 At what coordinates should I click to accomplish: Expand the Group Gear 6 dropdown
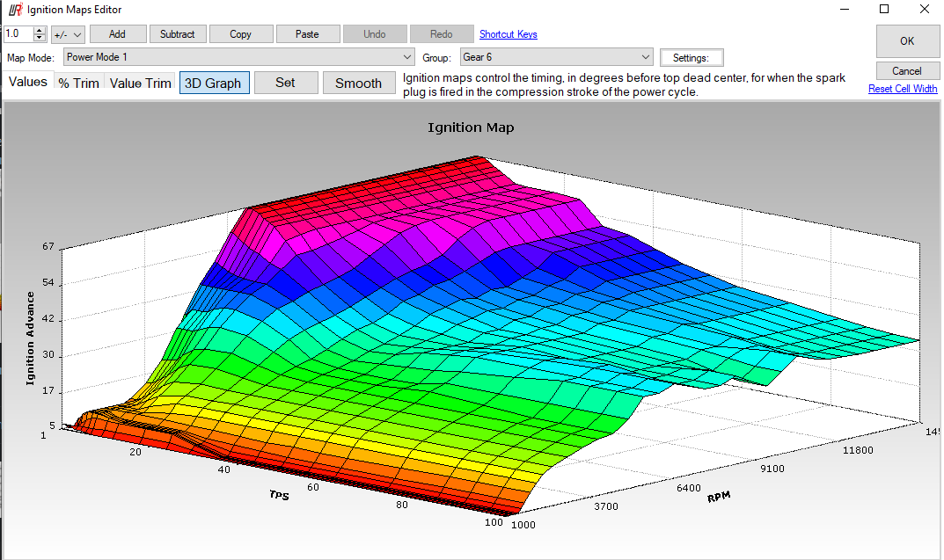coord(646,57)
